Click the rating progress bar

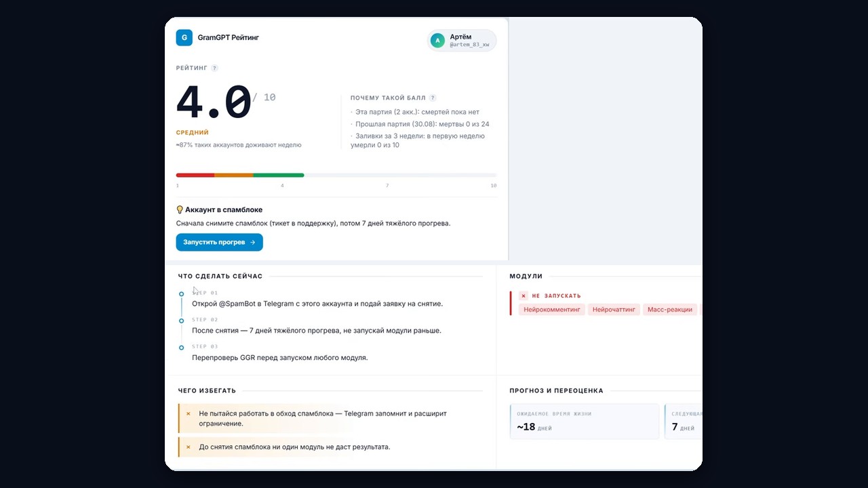pyautogui.click(x=336, y=176)
